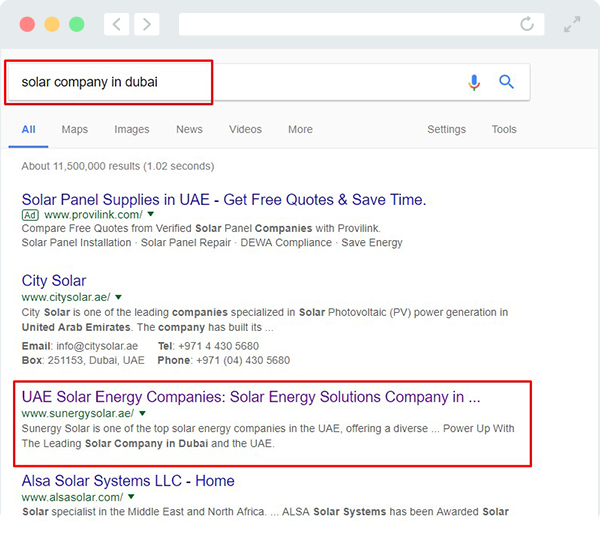Screen dimensions: 600x543
Task: Click the empty browser address bar
Action: pos(362,24)
